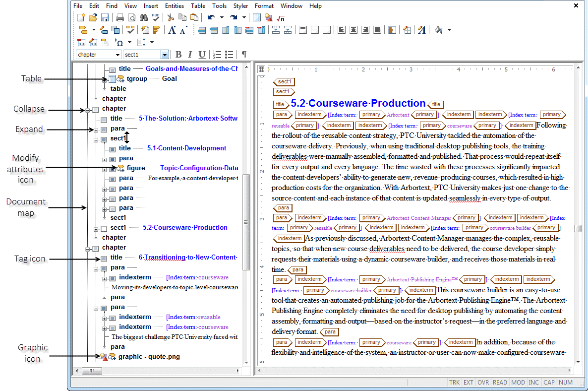Click the Insert Markup tag icon
Viewport: 588px width, 391px height.
[x=83, y=30]
